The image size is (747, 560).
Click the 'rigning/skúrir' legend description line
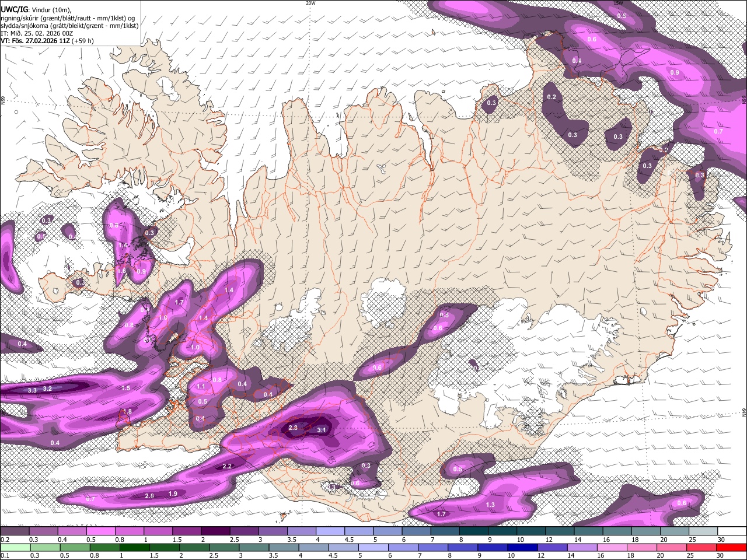click(68, 17)
